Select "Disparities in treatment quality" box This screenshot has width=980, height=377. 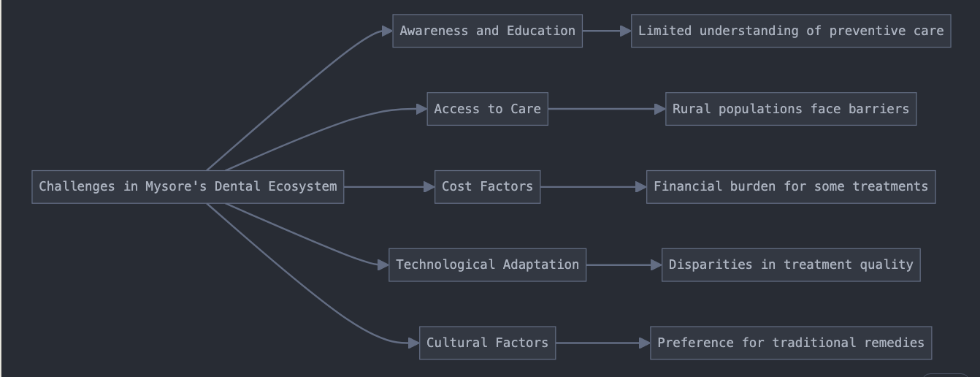coord(791,264)
